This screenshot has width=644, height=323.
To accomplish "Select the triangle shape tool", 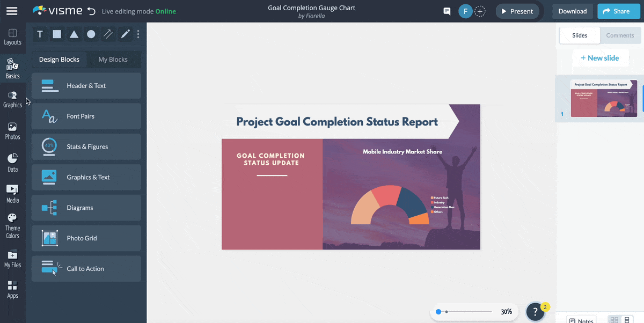I will click(74, 34).
